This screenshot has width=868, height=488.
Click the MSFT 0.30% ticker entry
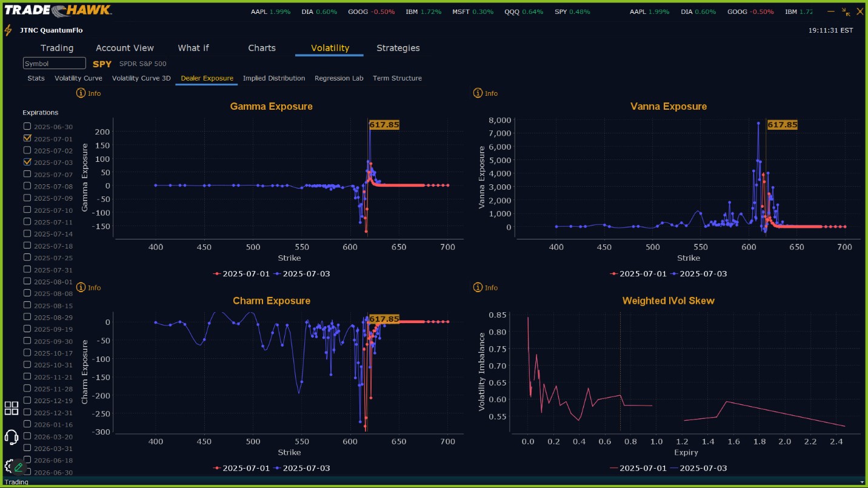pos(473,12)
